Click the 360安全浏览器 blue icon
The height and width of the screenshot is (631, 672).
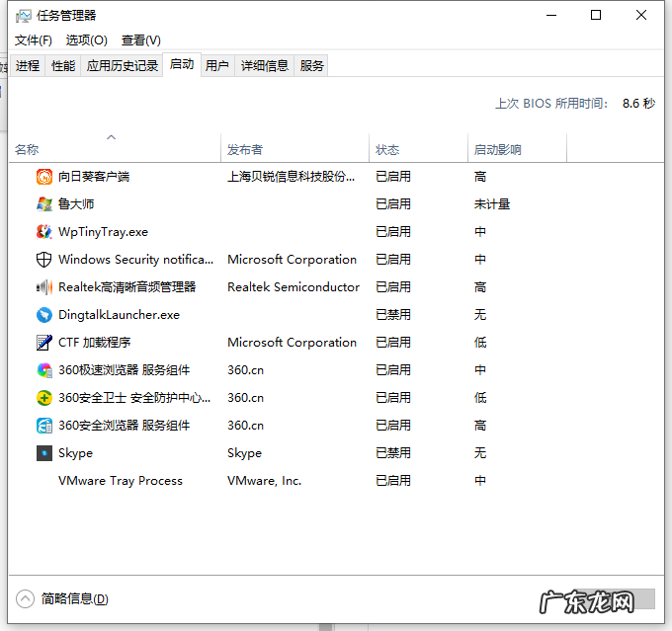click(x=44, y=426)
